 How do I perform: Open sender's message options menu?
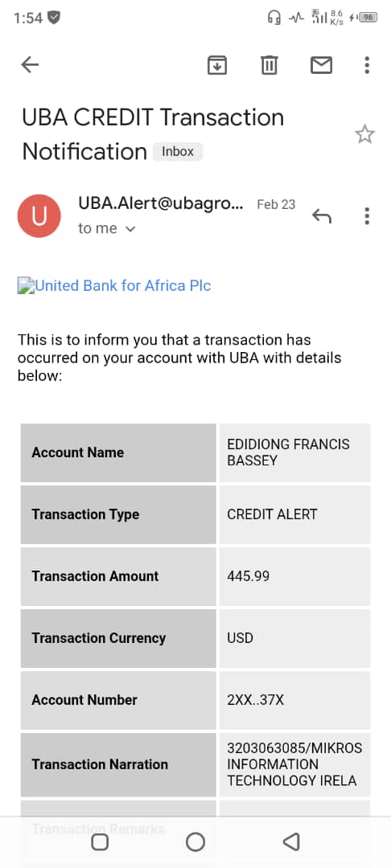point(367,216)
